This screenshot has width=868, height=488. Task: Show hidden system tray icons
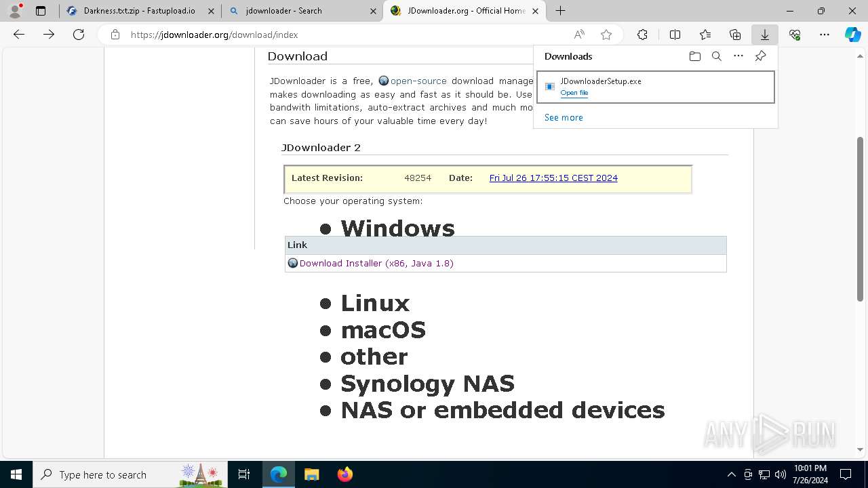tap(731, 474)
